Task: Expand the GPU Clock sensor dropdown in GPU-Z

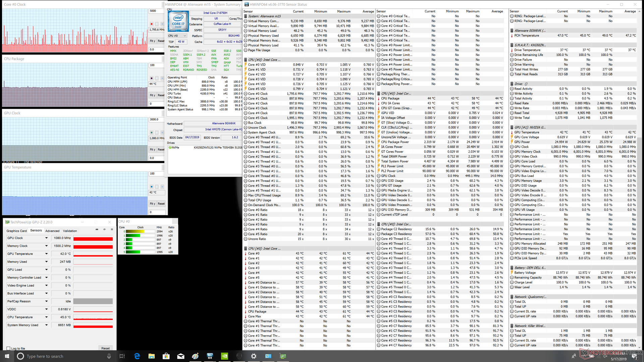Action: (46, 238)
